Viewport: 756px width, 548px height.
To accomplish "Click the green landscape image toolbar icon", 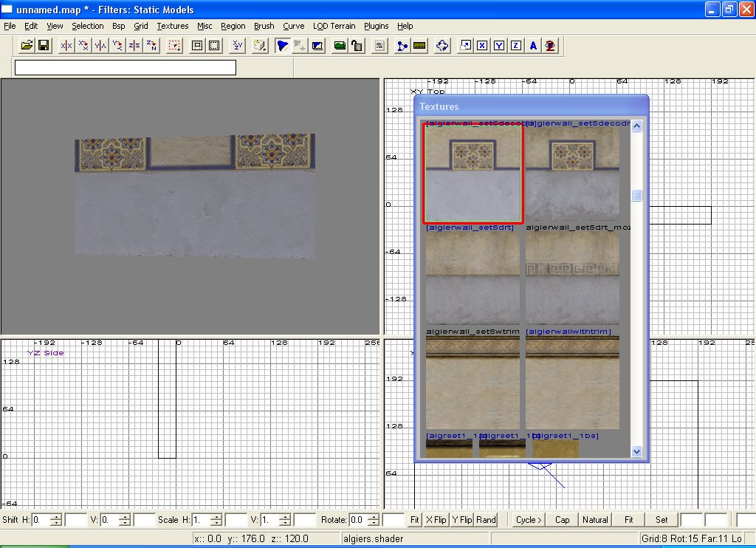I will 340,46.
